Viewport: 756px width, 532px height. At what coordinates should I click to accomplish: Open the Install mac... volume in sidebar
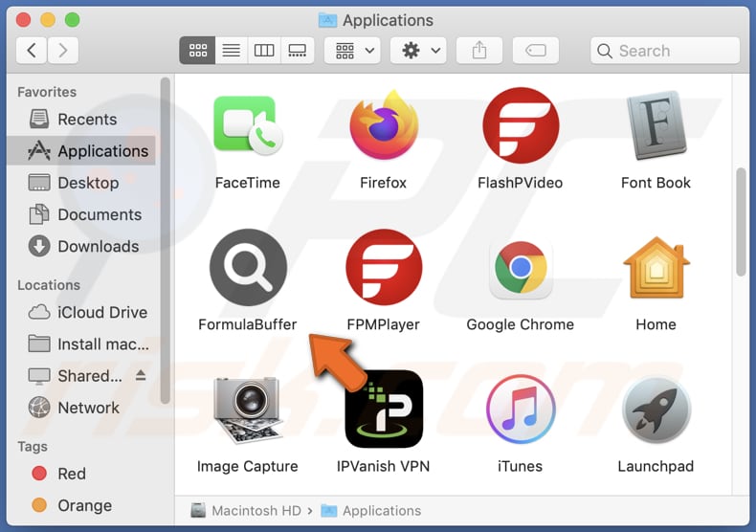[x=81, y=344]
